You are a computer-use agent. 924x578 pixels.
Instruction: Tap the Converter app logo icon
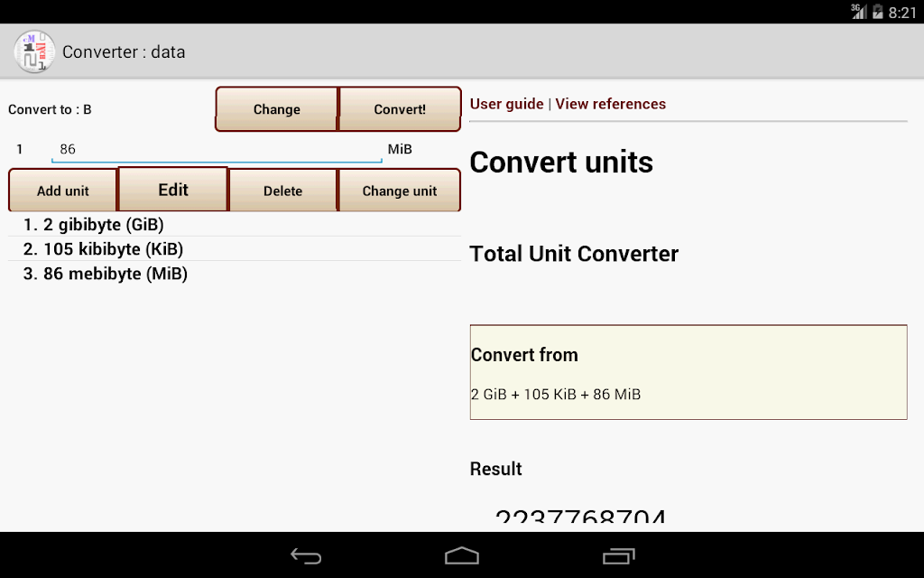pyautogui.click(x=35, y=51)
